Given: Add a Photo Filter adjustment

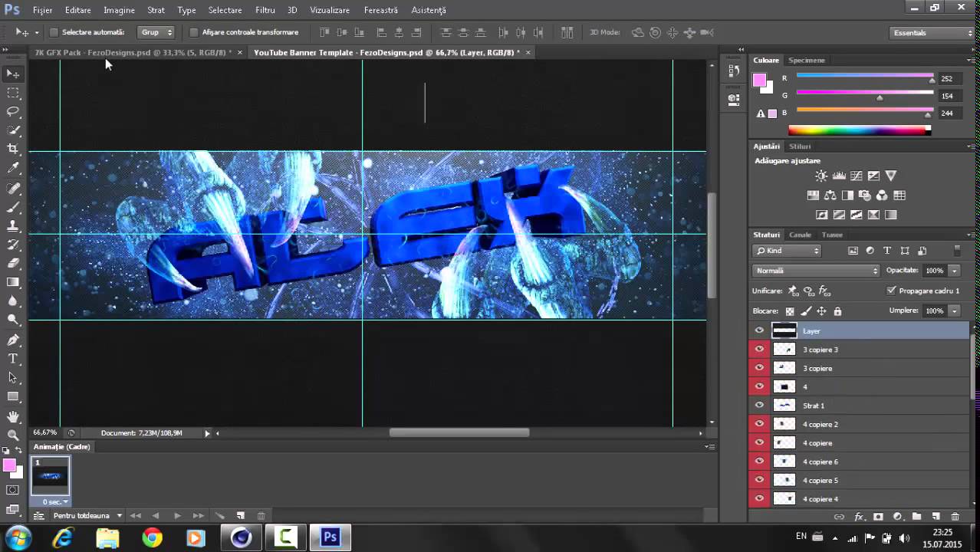Looking at the screenshot, I should (865, 195).
